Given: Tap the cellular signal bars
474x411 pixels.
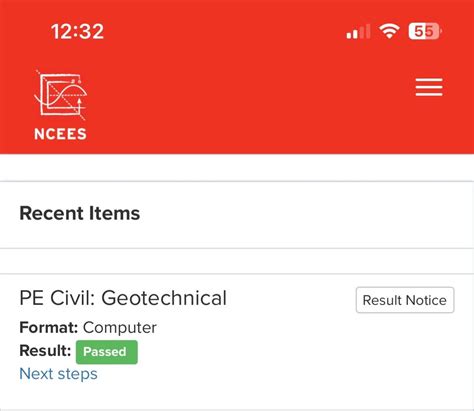Looking at the screenshot, I should coord(358,32).
